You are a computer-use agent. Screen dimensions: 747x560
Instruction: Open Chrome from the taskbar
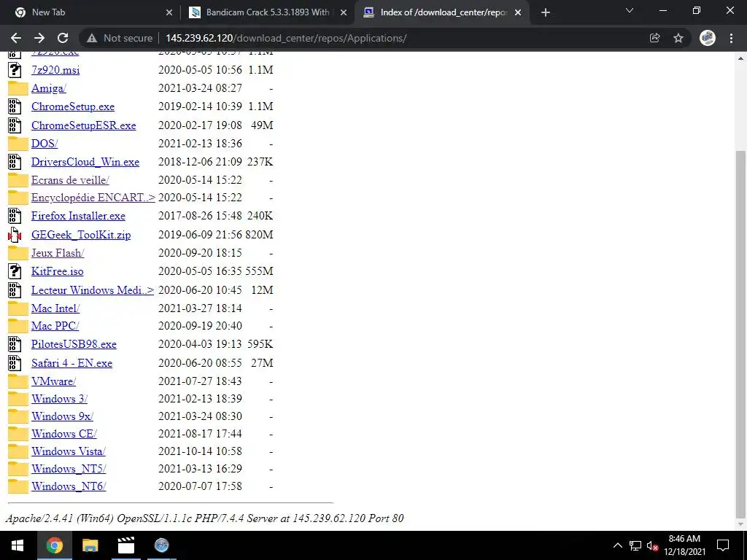54,545
